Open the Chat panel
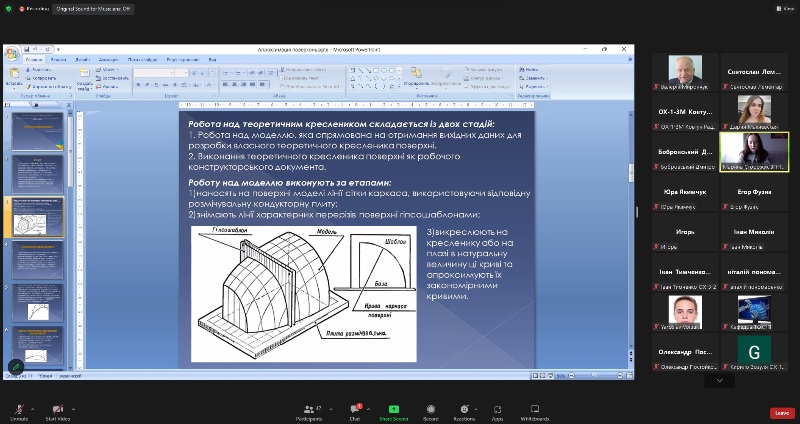The width and height of the screenshot is (800, 424). pos(354,410)
